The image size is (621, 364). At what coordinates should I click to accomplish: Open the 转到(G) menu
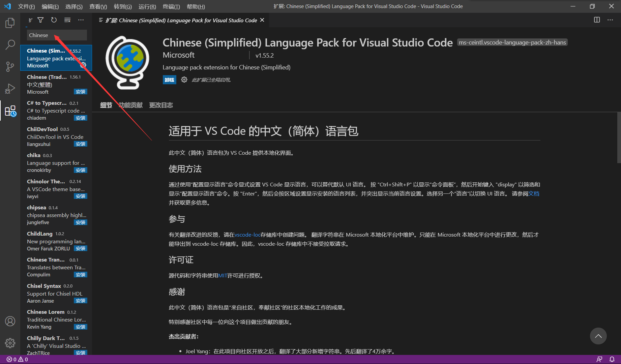tap(123, 6)
